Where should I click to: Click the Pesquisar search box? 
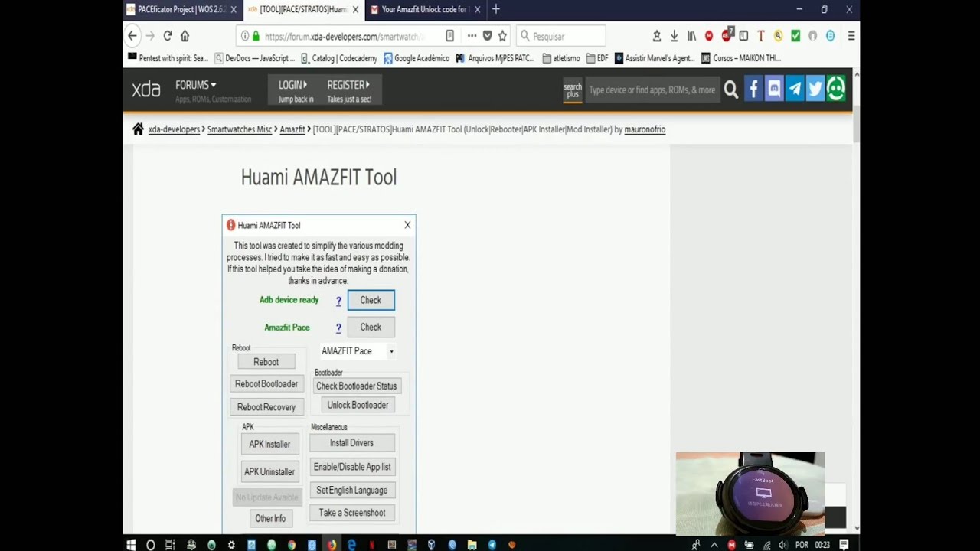coord(561,36)
